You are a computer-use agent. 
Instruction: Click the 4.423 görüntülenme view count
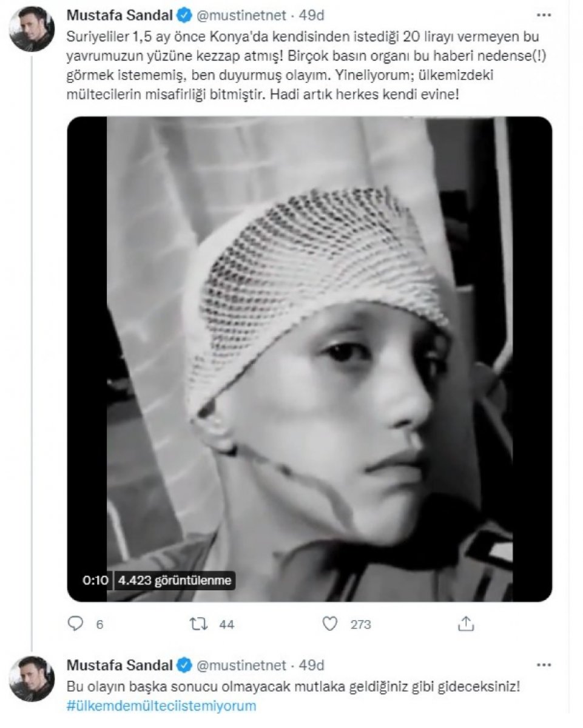tap(175, 580)
